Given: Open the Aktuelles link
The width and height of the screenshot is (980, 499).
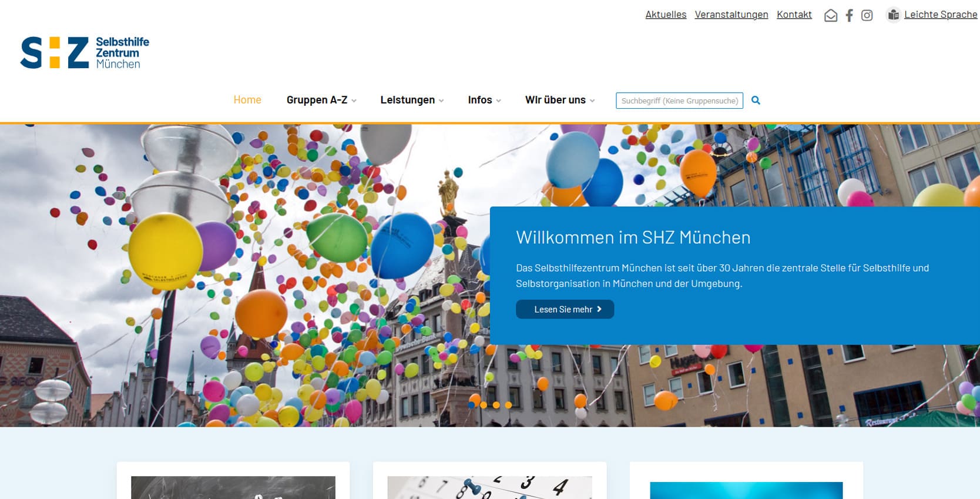Looking at the screenshot, I should pos(666,15).
